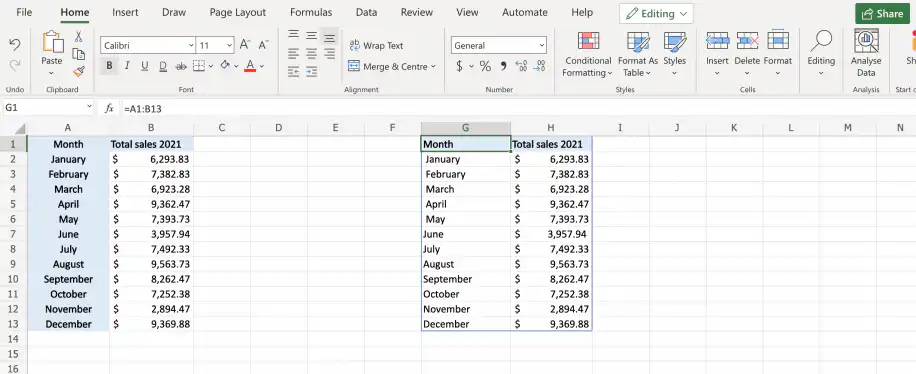916x374 pixels.
Task: Decrease font size with the smaller A
Action: tap(263, 45)
